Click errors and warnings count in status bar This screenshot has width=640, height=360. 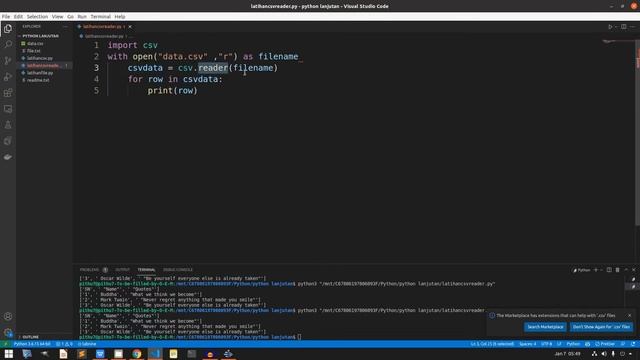click(x=64, y=344)
